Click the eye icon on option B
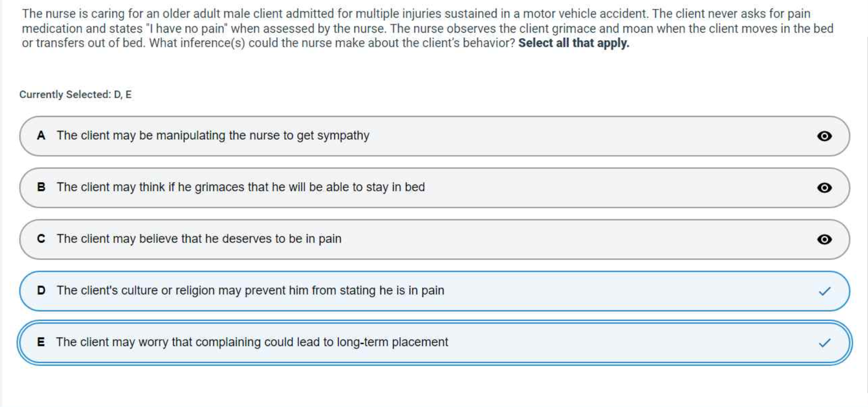Image resolution: width=868 pixels, height=407 pixels. coord(824,187)
